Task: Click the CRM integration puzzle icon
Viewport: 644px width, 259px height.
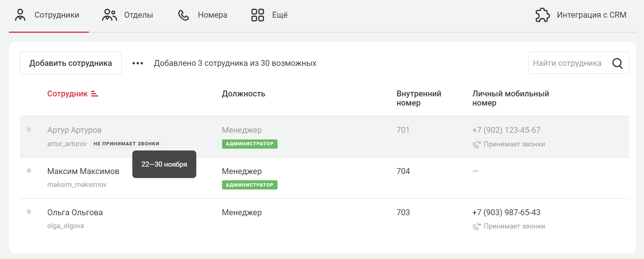Action: [543, 15]
